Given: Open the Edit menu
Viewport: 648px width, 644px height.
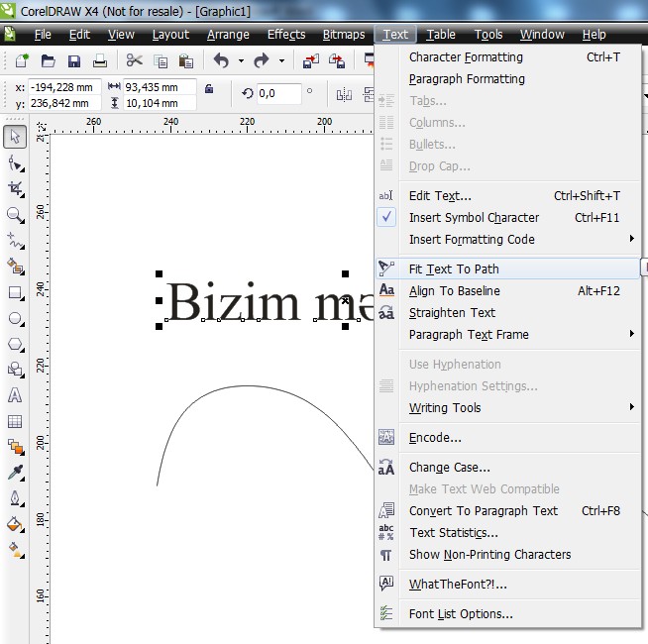Looking at the screenshot, I should click(x=79, y=35).
